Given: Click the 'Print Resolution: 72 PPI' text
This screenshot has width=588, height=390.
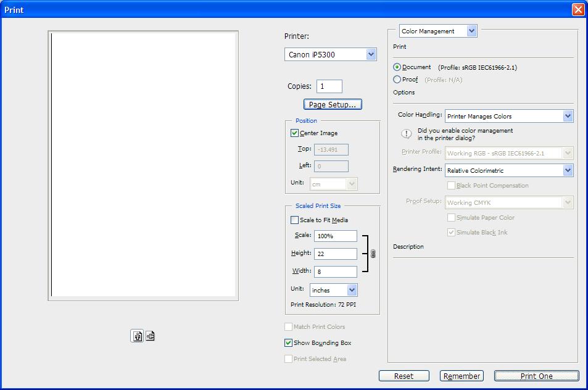Looking at the screenshot, I should tap(323, 304).
